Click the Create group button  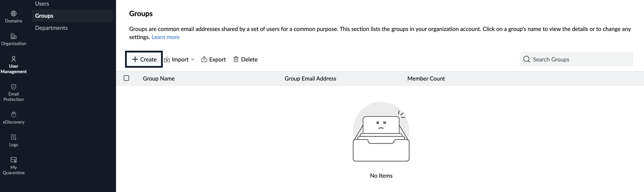coord(144,59)
